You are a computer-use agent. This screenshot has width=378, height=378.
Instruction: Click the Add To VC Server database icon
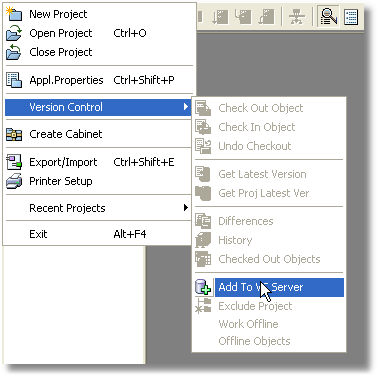pyautogui.click(x=203, y=287)
